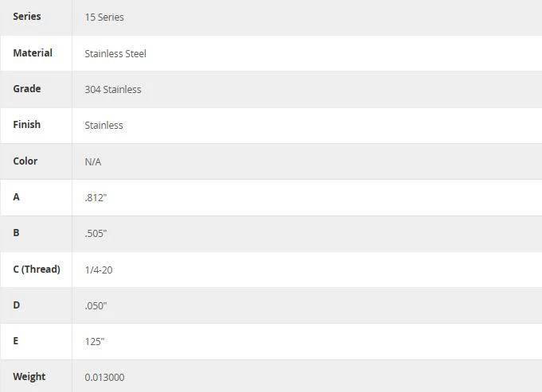Select the 0.013000 weight value

coord(104,377)
